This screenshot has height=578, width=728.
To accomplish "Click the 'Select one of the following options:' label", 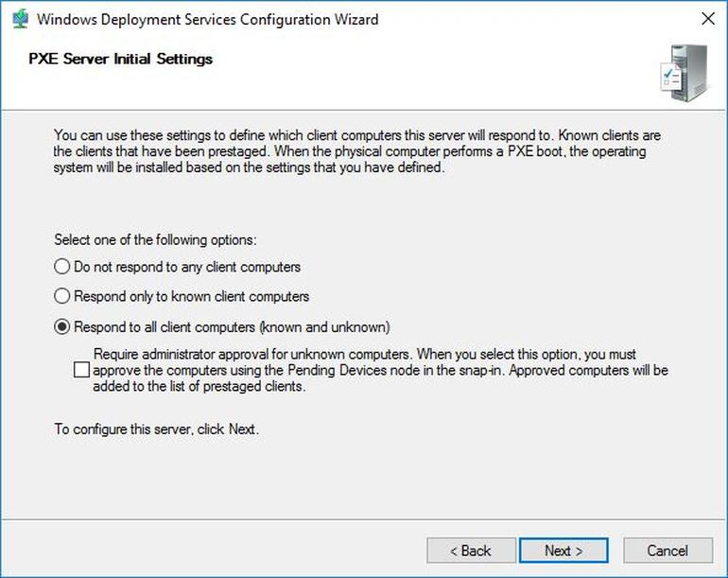I will click(155, 240).
